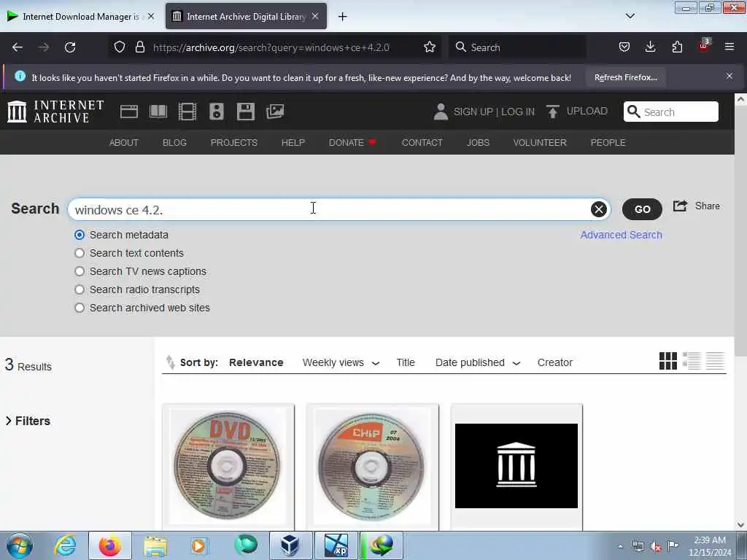Switch to tile grid view
Viewport: 747px width, 560px height.
[x=668, y=361]
